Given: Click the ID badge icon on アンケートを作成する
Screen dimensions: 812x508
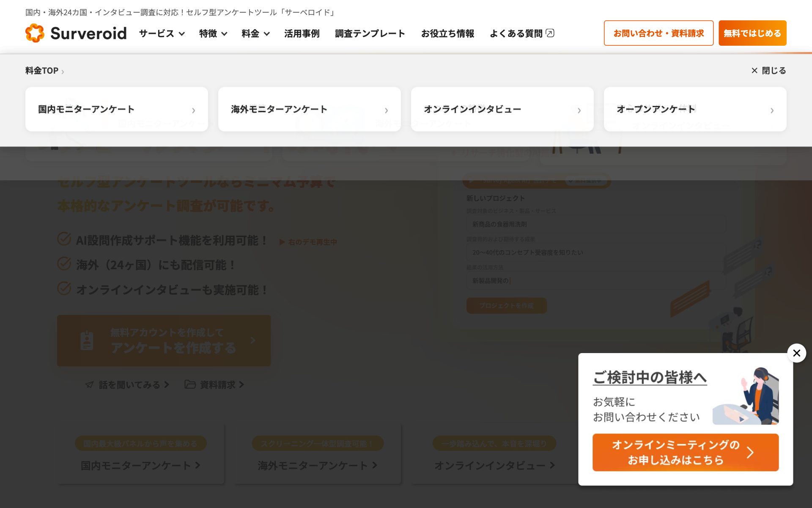Looking at the screenshot, I should point(87,340).
